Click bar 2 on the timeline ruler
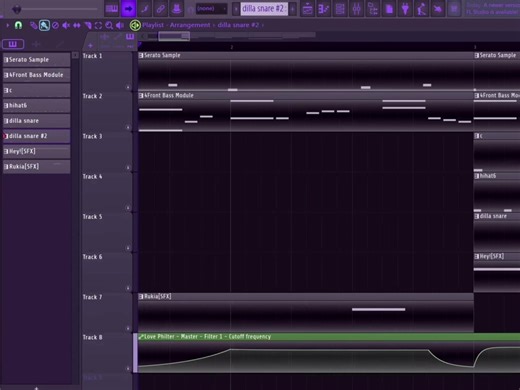This screenshot has width=520, height=390. (x=232, y=47)
